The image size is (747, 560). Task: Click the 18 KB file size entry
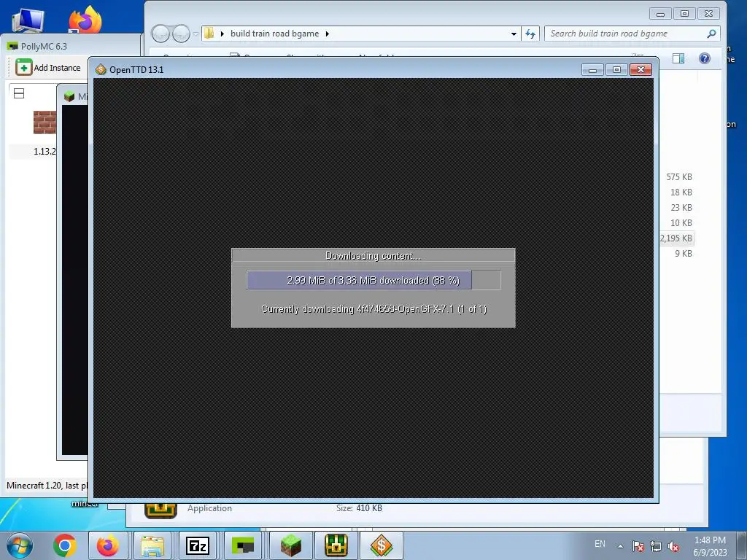point(681,192)
